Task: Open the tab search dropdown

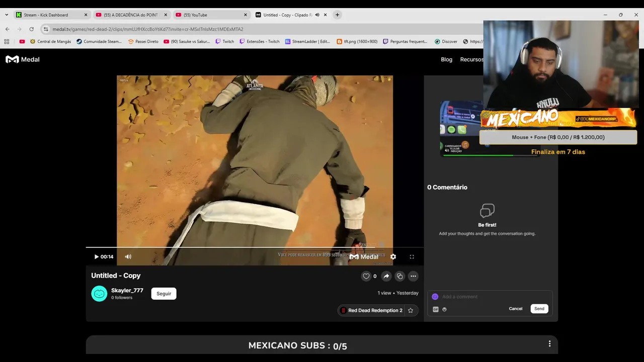Action: 7,15
